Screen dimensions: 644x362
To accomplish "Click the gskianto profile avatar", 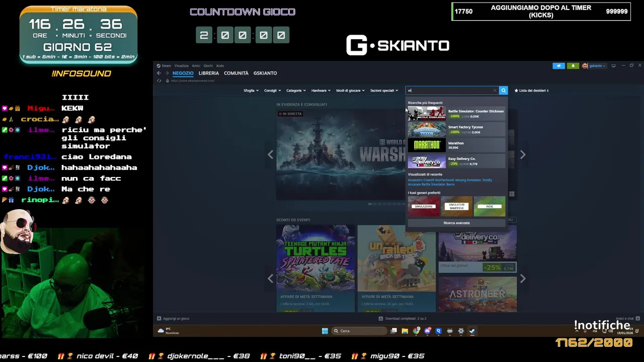I will [585, 66].
